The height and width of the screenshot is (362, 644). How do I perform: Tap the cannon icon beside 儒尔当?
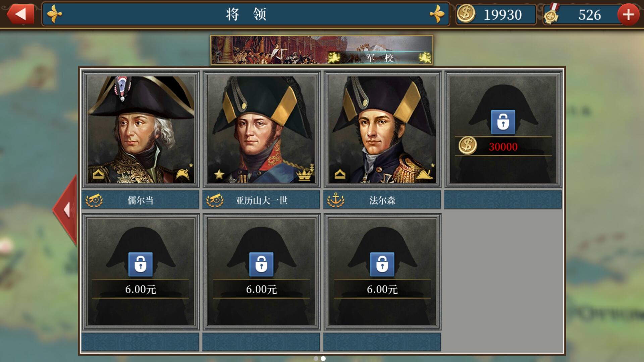(x=94, y=200)
